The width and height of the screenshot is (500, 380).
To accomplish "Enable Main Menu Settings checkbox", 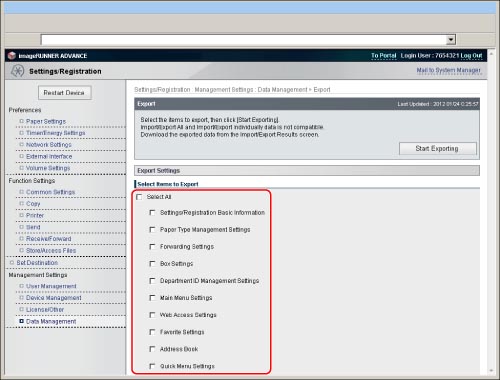I will 152,298.
